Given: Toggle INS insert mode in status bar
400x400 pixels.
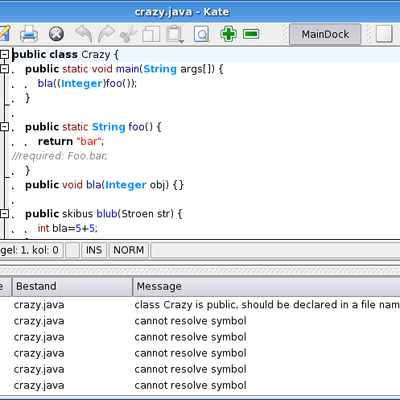Looking at the screenshot, I should click(x=94, y=250).
